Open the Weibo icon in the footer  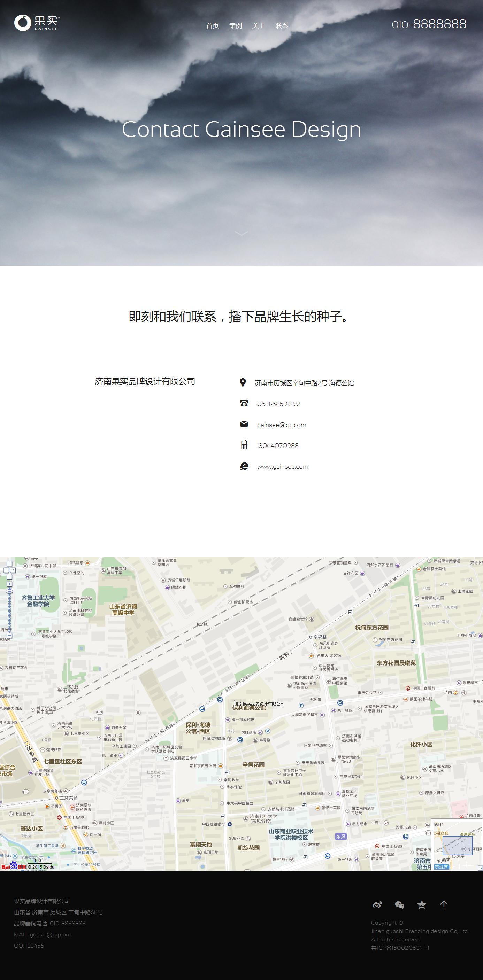click(377, 905)
